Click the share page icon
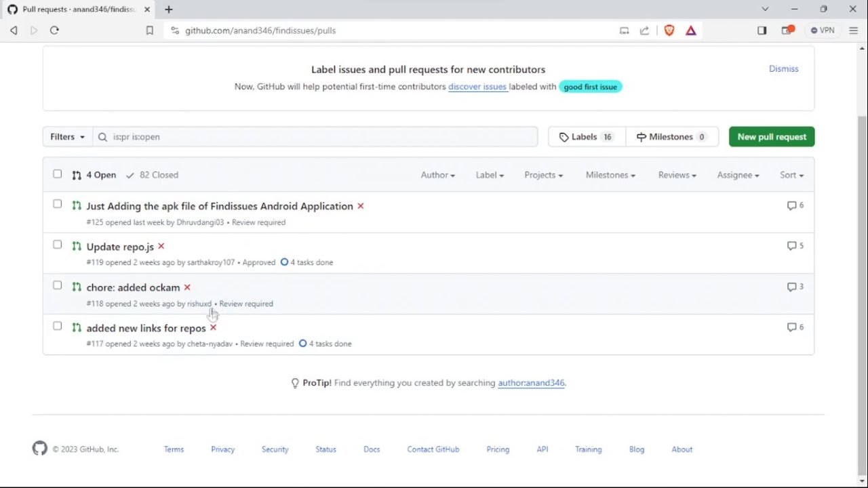 644,30
